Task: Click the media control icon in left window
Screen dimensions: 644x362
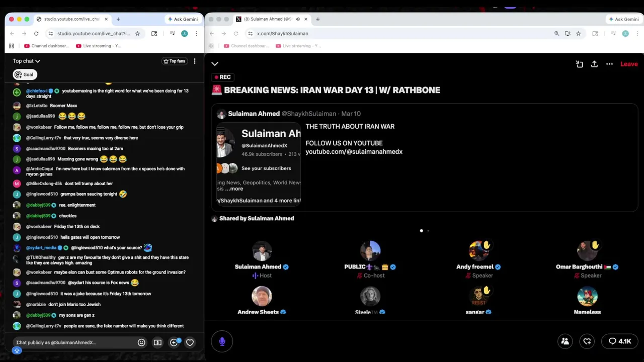Action: click(x=172, y=34)
